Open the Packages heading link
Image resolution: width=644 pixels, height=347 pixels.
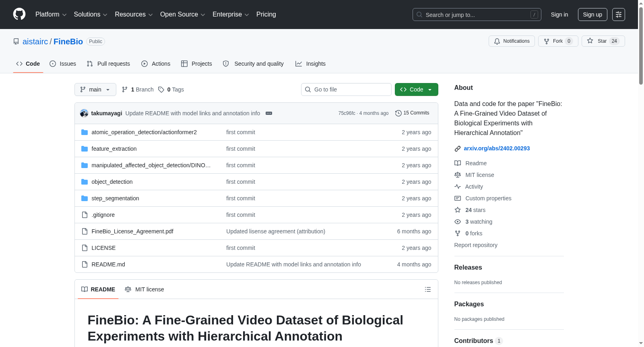469,304
